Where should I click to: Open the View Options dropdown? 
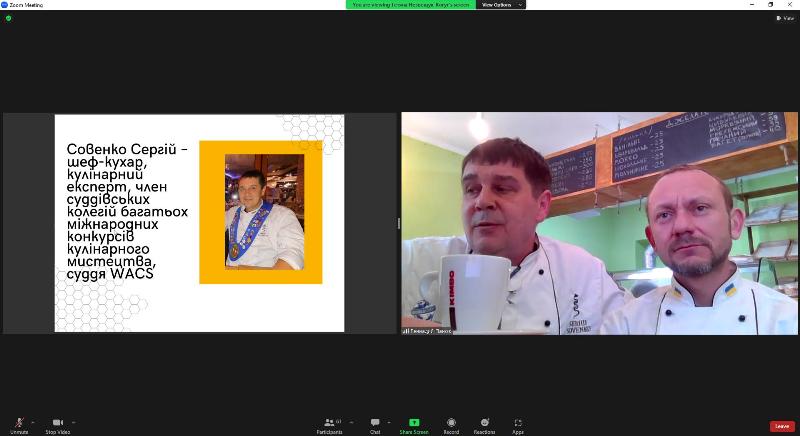pos(503,5)
